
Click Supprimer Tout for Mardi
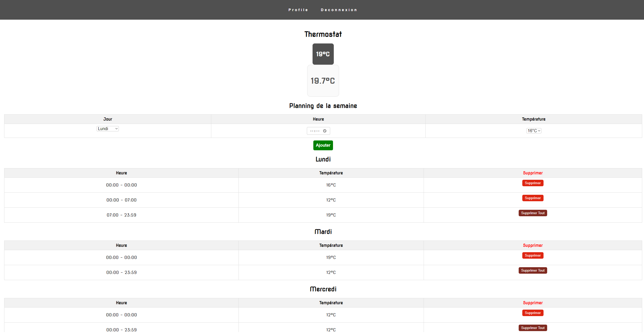tap(533, 271)
